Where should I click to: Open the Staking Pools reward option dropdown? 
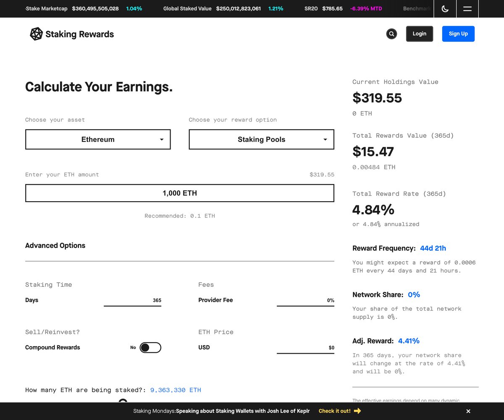click(261, 139)
